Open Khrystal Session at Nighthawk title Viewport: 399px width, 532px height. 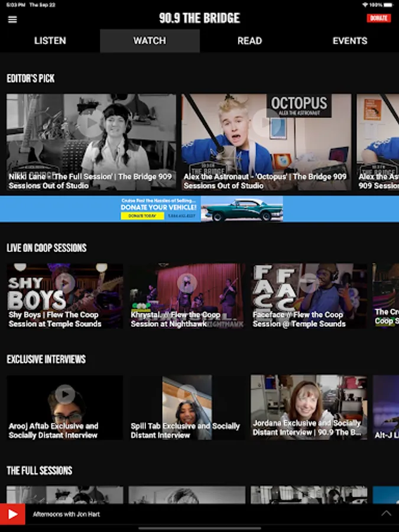pyautogui.click(x=176, y=319)
